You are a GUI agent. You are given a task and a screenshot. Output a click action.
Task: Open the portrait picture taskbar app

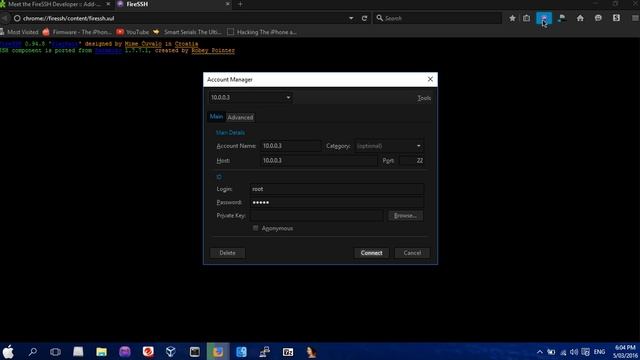coord(311,351)
